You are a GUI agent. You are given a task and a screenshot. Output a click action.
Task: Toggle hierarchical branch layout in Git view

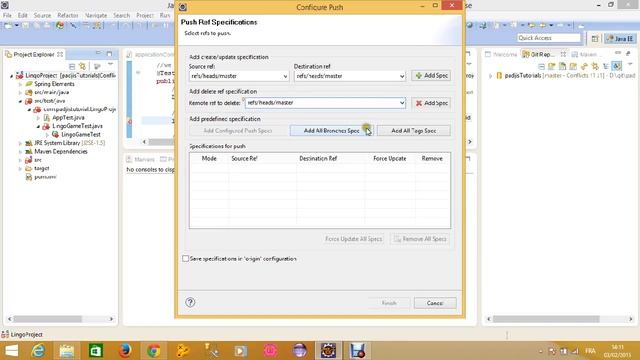[606, 66]
